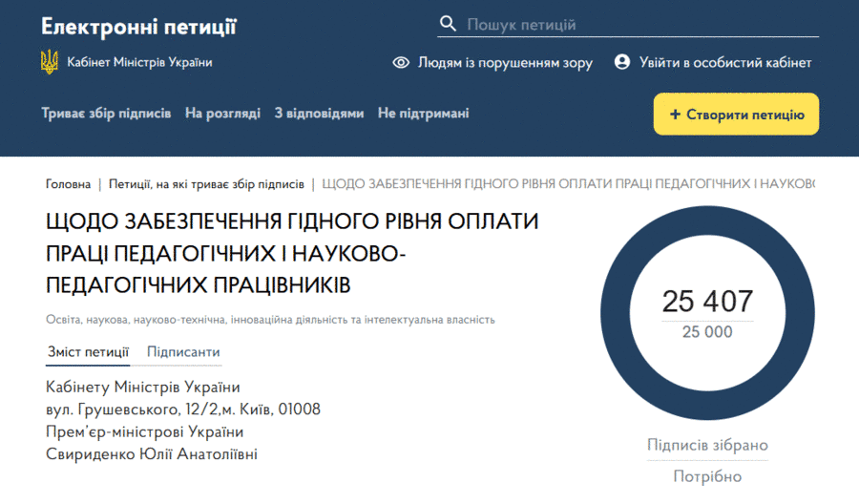Click the magnifier search icon
The image size is (859, 504).
(448, 24)
